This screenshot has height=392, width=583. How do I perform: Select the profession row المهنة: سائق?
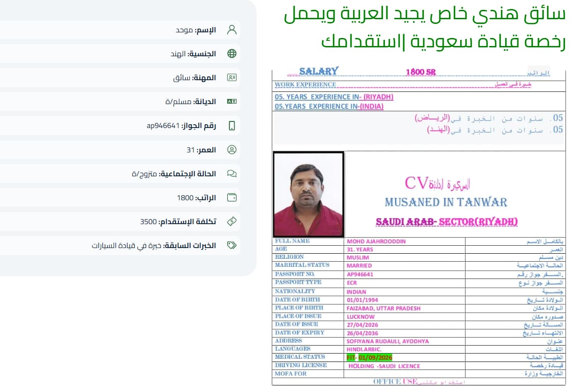coord(120,78)
